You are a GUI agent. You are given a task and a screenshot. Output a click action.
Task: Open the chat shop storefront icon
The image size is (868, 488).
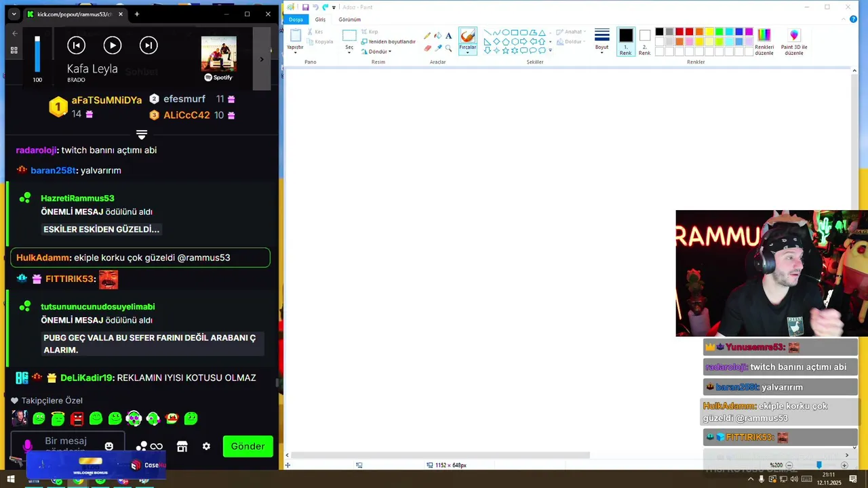point(182,446)
